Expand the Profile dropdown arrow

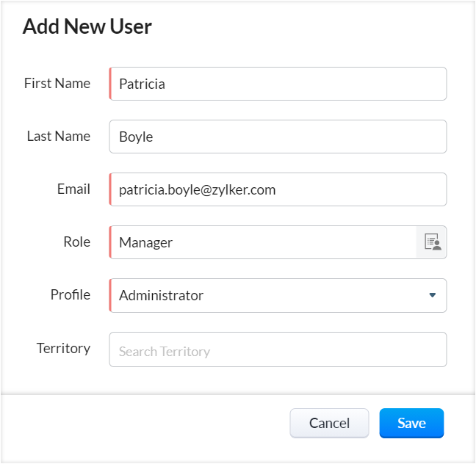click(x=432, y=295)
